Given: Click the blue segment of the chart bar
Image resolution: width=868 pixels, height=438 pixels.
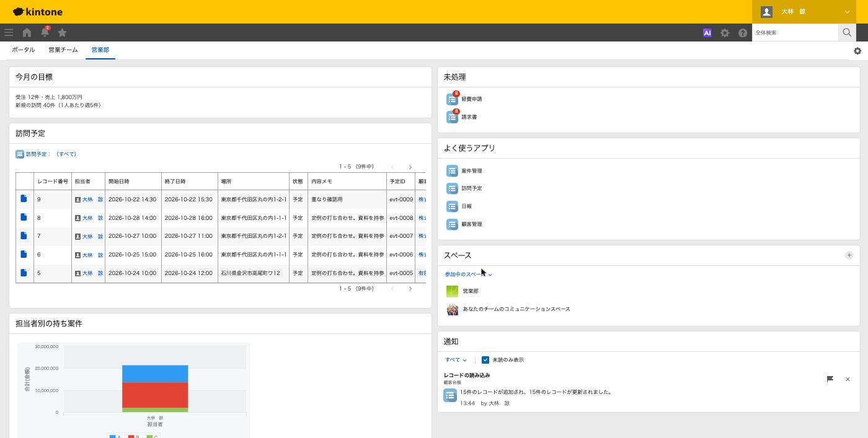Looking at the screenshot, I should (155, 374).
